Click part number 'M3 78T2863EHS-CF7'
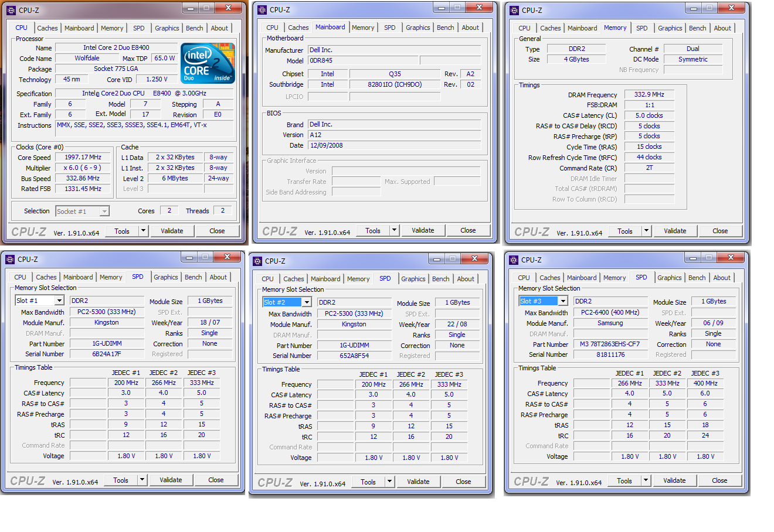Screen dimensions: 774x532 coord(610,344)
